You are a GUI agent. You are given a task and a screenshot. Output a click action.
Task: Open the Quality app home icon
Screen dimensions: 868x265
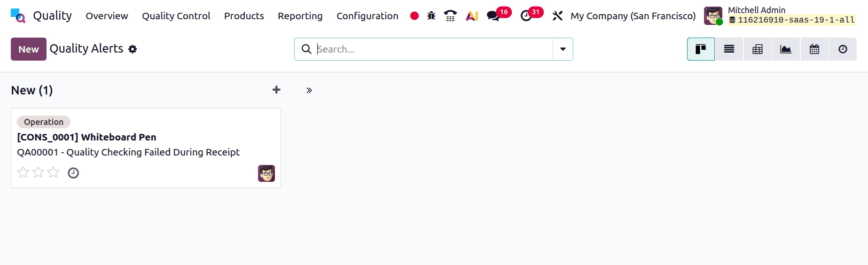(x=18, y=16)
